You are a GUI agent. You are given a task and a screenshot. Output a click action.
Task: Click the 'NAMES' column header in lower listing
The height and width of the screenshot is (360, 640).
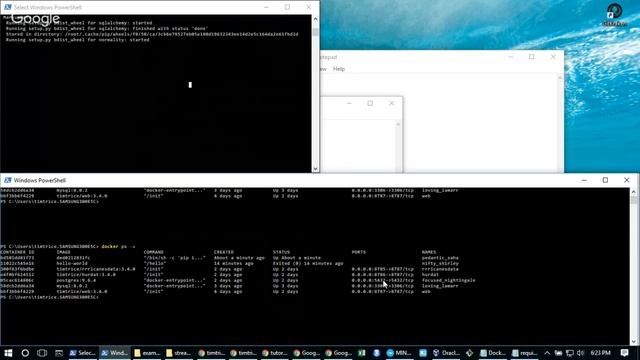429,252
